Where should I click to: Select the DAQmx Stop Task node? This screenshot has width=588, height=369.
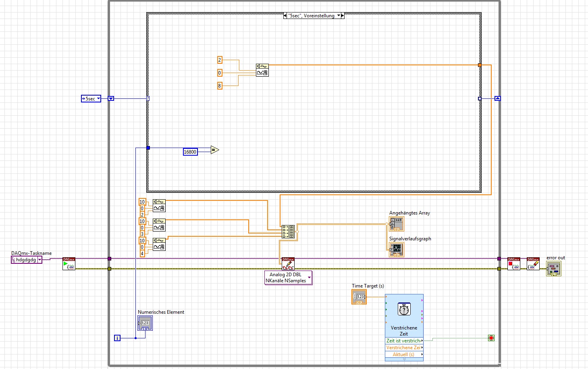coord(514,264)
